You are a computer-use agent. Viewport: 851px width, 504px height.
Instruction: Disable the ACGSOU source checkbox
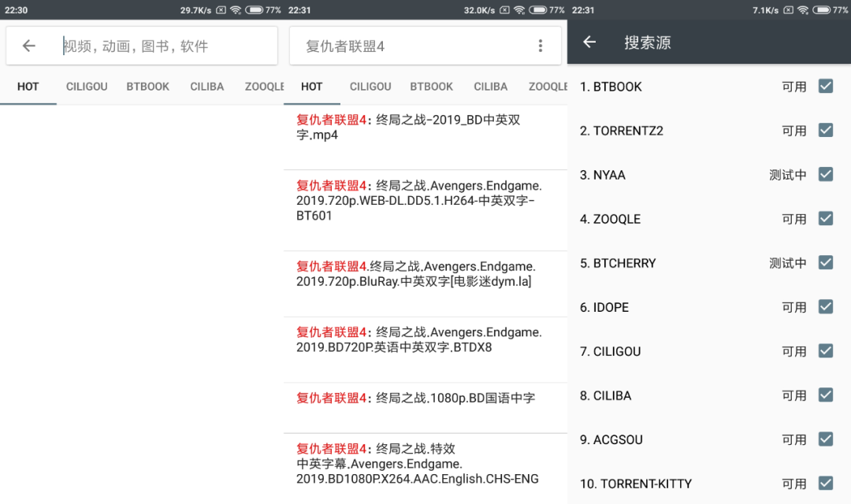coord(826,439)
